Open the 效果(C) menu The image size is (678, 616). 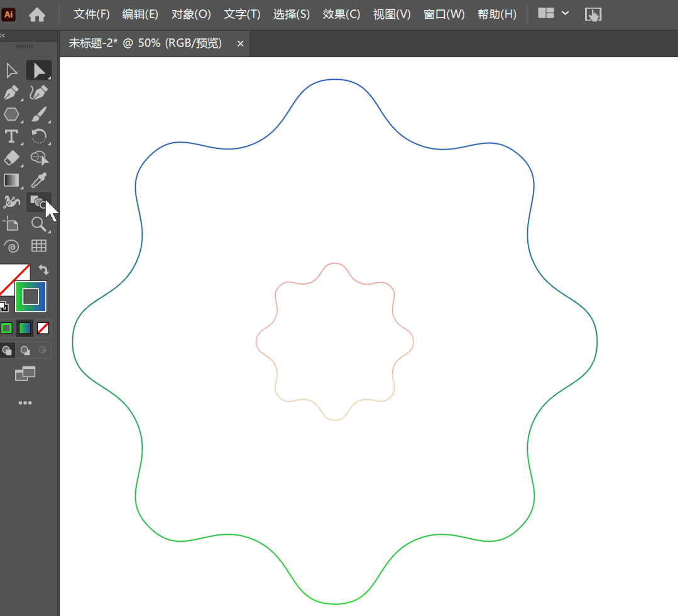point(341,14)
